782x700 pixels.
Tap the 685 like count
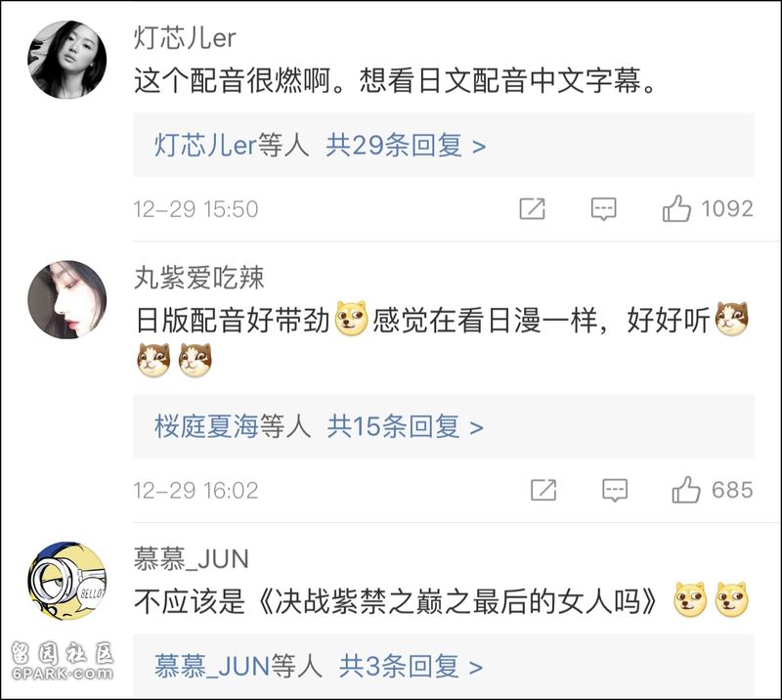click(x=732, y=490)
